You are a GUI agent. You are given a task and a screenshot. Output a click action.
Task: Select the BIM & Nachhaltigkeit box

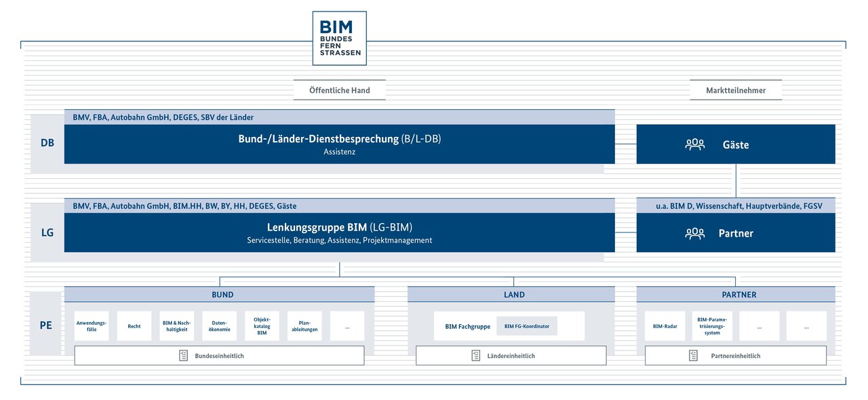[176, 325]
